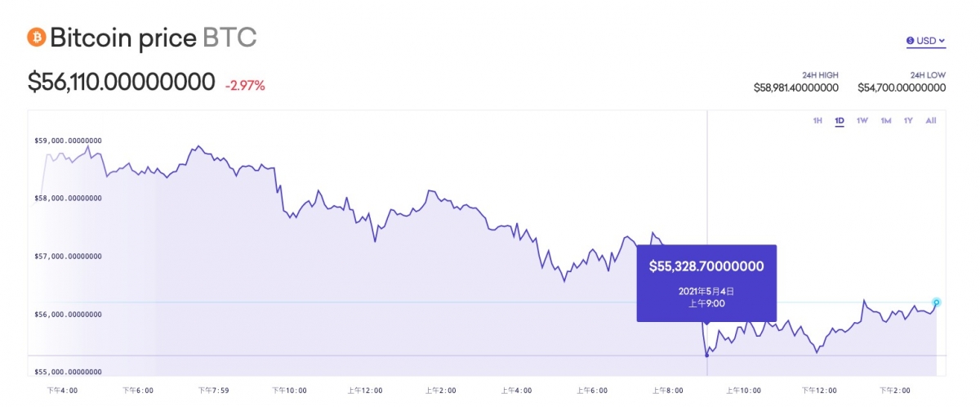Switch chart to 1H range
Viewport: 980px width, 407px height.
[x=817, y=121]
